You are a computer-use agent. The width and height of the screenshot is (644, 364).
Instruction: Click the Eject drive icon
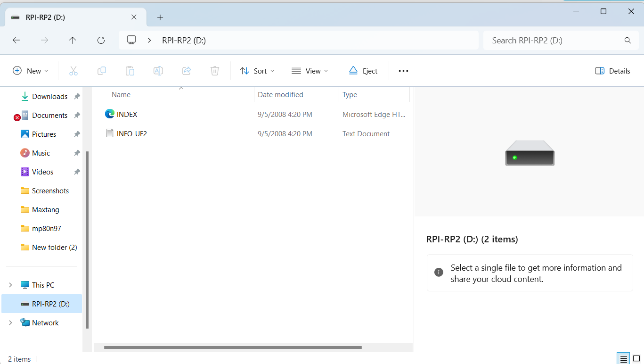(x=353, y=71)
